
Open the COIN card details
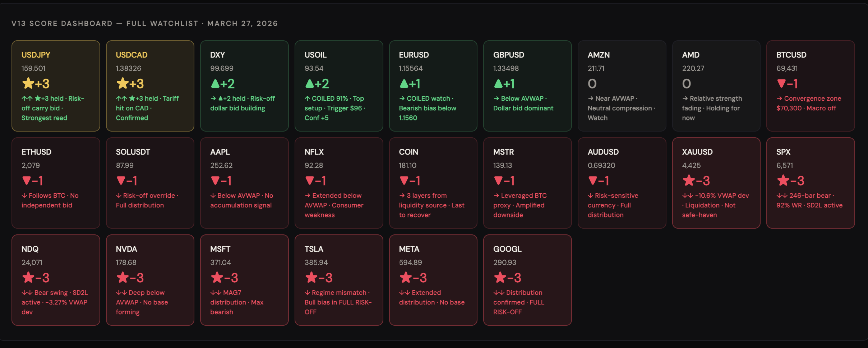pos(433,183)
